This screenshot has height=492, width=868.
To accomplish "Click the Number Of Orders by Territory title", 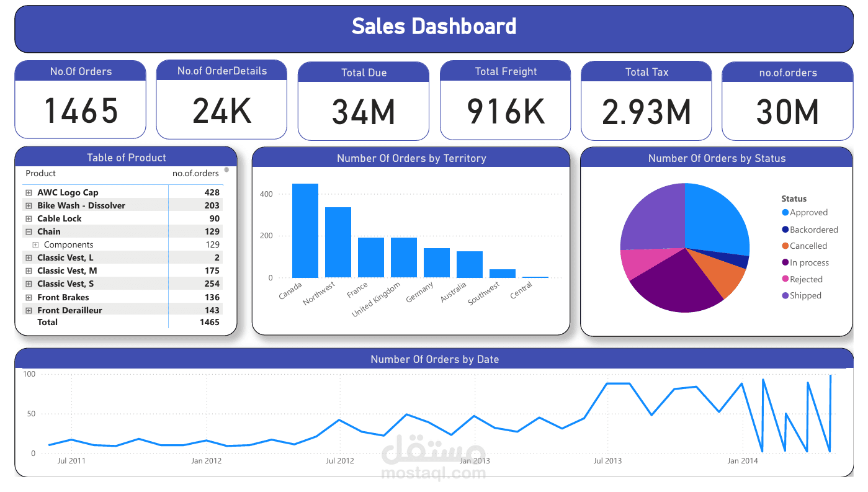I will click(x=411, y=158).
